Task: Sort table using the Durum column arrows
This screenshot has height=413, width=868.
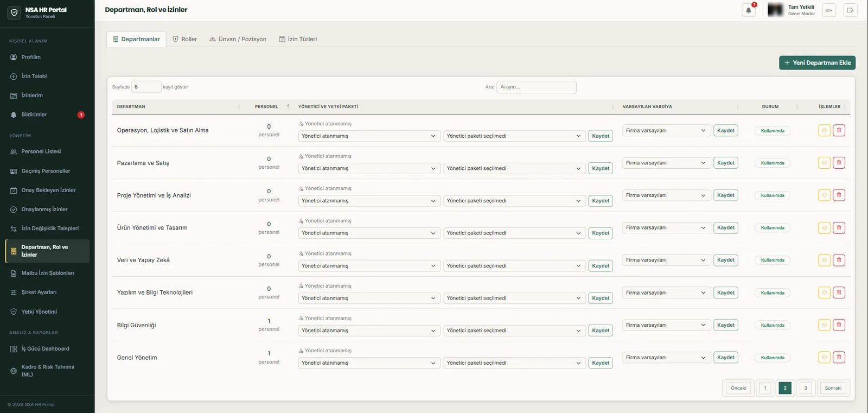Action: click(797, 107)
